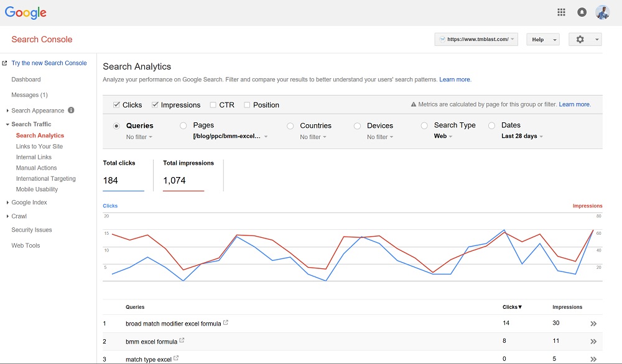Open the Devices No filter dropdown
622x364 pixels.
pyautogui.click(x=380, y=137)
